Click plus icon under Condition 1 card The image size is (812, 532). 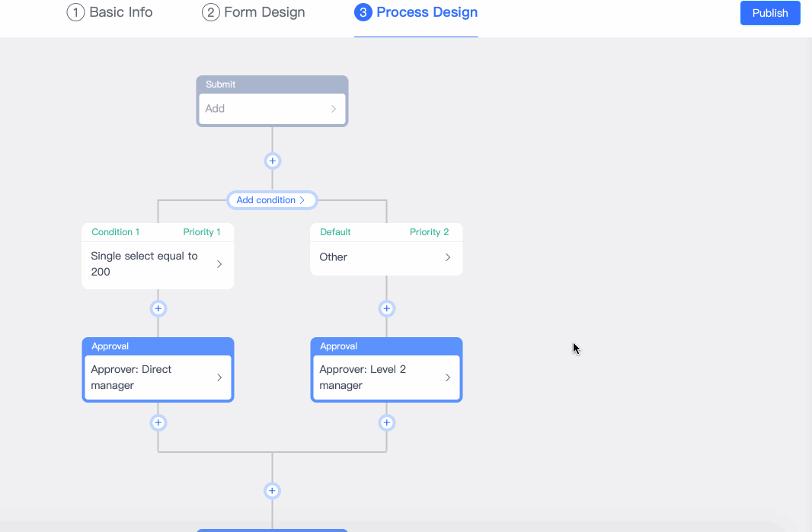[158, 309]
